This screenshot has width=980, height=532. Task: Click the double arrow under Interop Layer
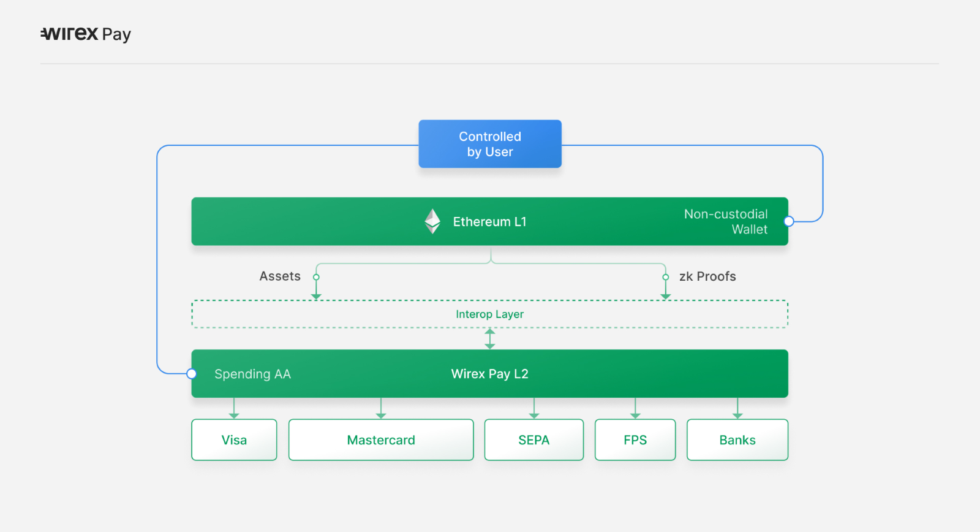point(490,339)
